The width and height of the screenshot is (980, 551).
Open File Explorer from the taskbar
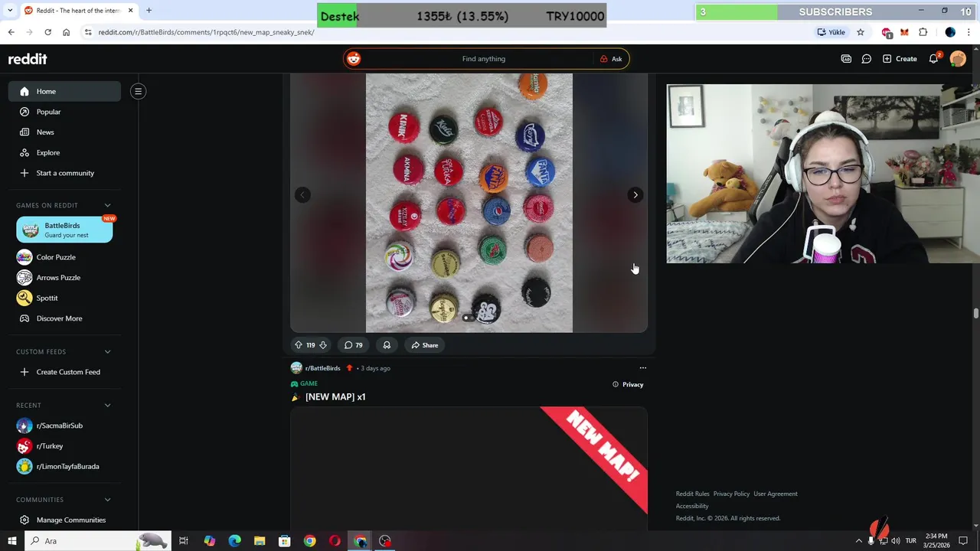(x=260, y=541)
